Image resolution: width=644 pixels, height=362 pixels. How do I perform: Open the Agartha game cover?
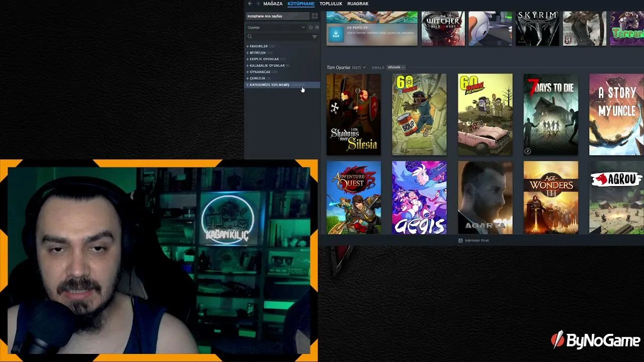click(x=485, y=198)
